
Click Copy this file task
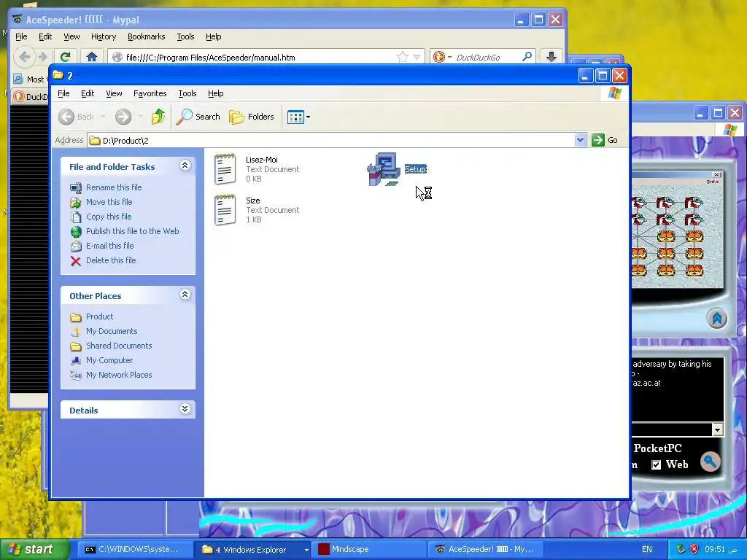coord(108,217)
